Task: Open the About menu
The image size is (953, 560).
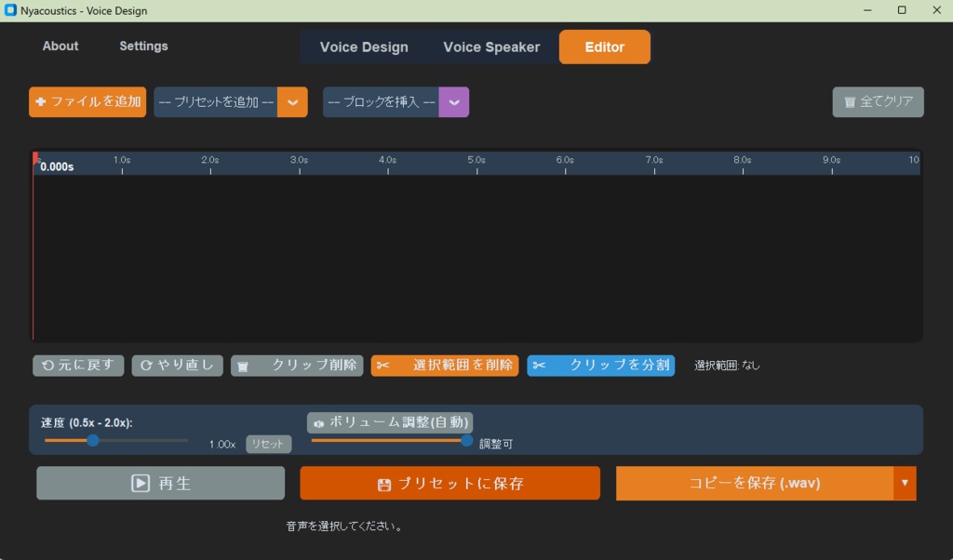Action: coord(60,47)
